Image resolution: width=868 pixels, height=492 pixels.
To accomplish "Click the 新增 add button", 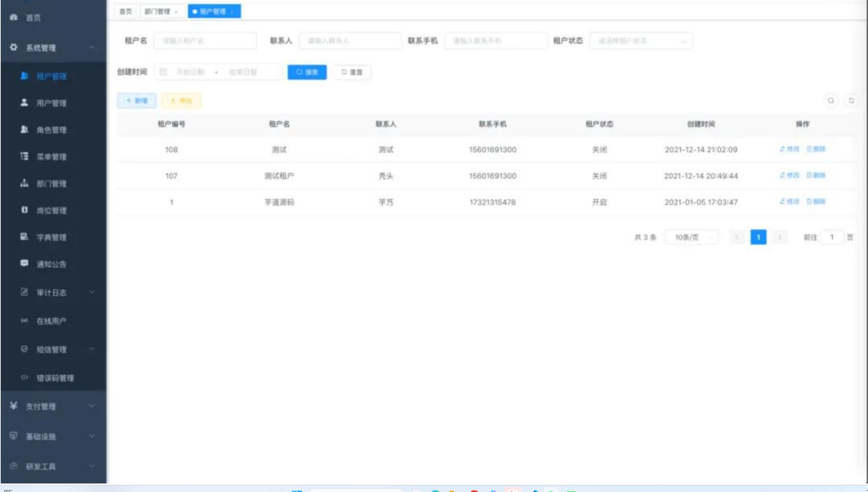I will [137, 101].
